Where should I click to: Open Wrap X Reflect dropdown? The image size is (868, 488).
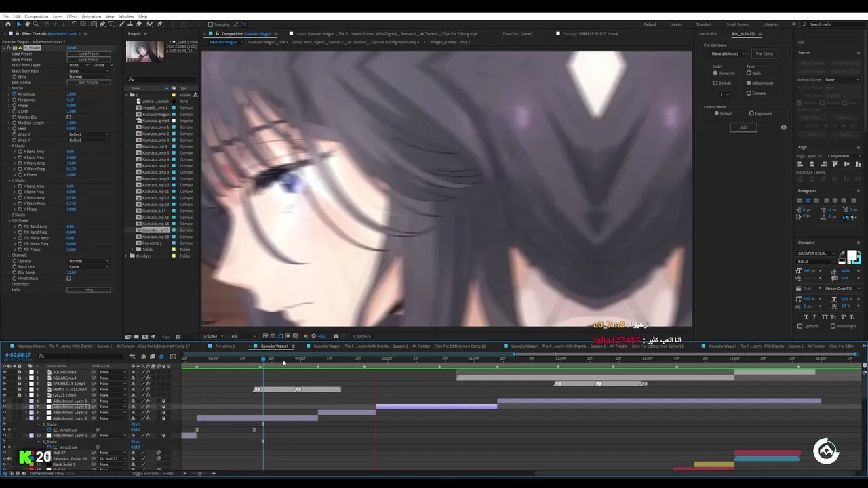pos(89,134)
